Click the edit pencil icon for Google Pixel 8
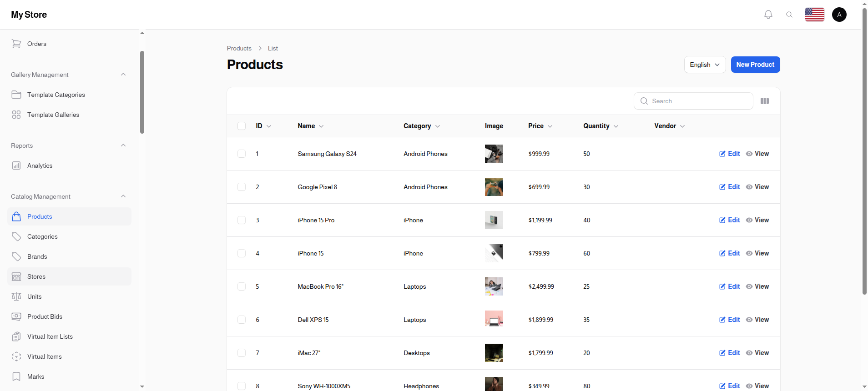The width and height of the screenshot is (868, 391). 722,187
